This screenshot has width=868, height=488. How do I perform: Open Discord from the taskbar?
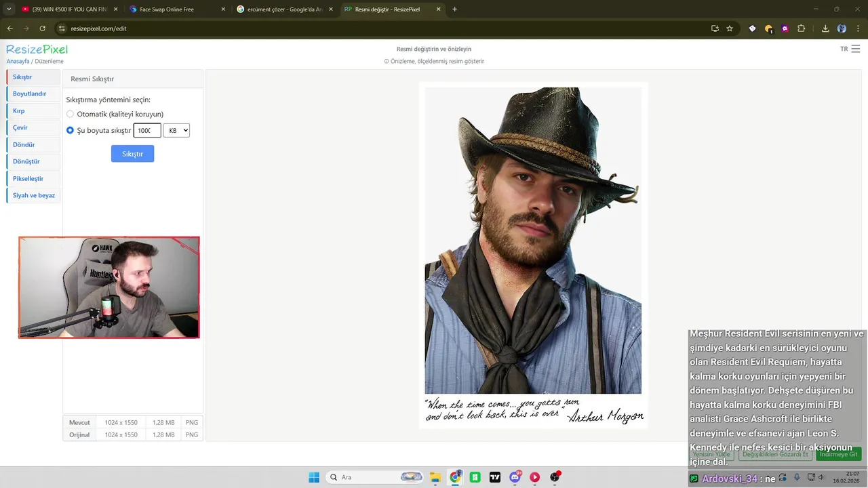515,477
